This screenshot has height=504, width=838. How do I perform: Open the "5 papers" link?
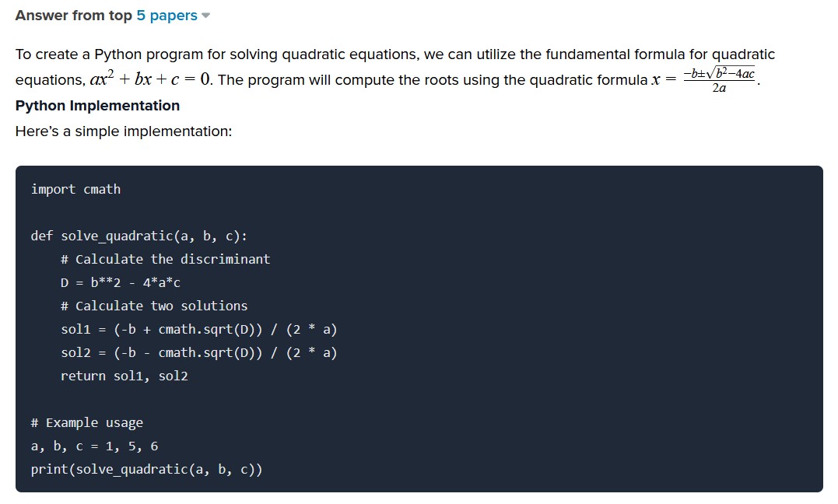click(x=167, y=16)
